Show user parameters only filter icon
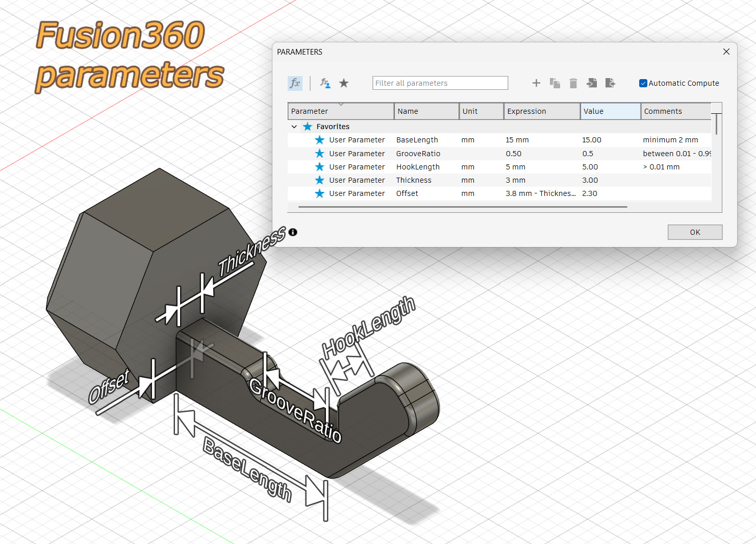 click(325, 83)
